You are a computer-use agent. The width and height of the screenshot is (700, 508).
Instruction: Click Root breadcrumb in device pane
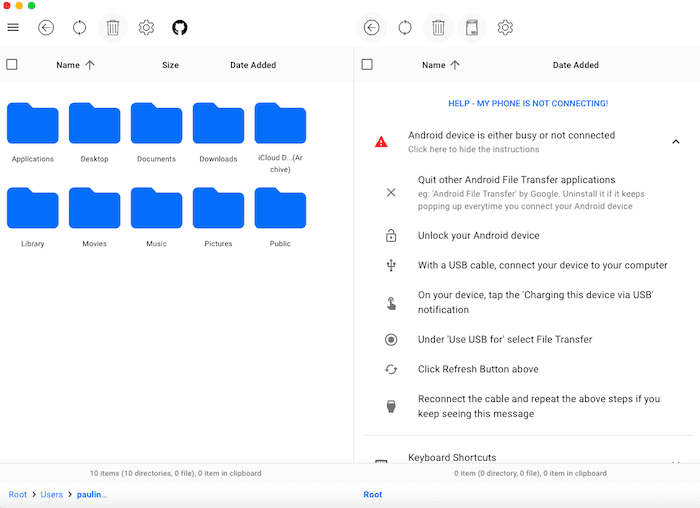tap(373, 495)
